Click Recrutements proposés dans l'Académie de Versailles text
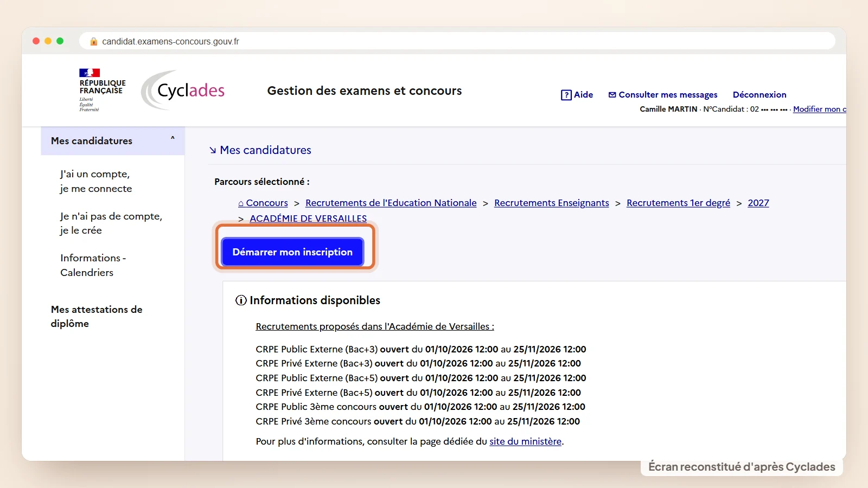The height and width of the screenshot is (488, 868). (x=375, y=326)
